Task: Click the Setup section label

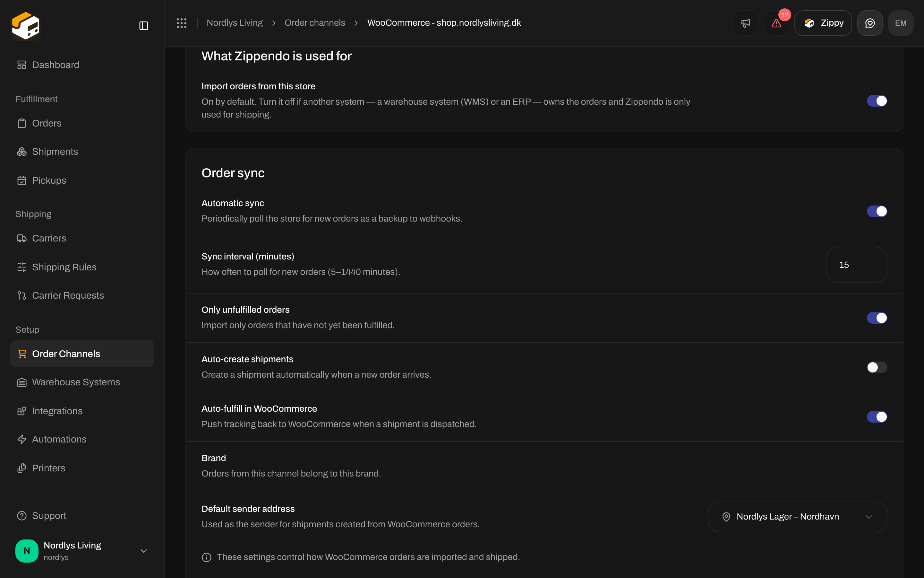Action: [28, 329]
